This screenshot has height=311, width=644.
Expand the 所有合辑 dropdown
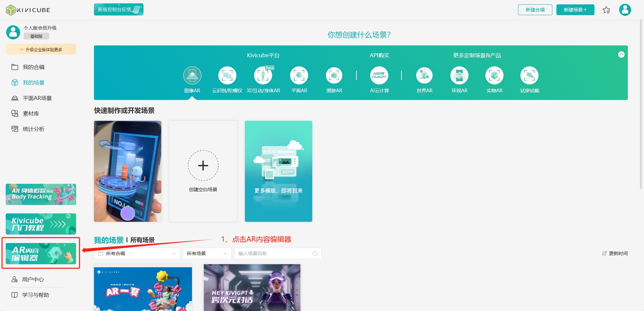tap(137, 253)
